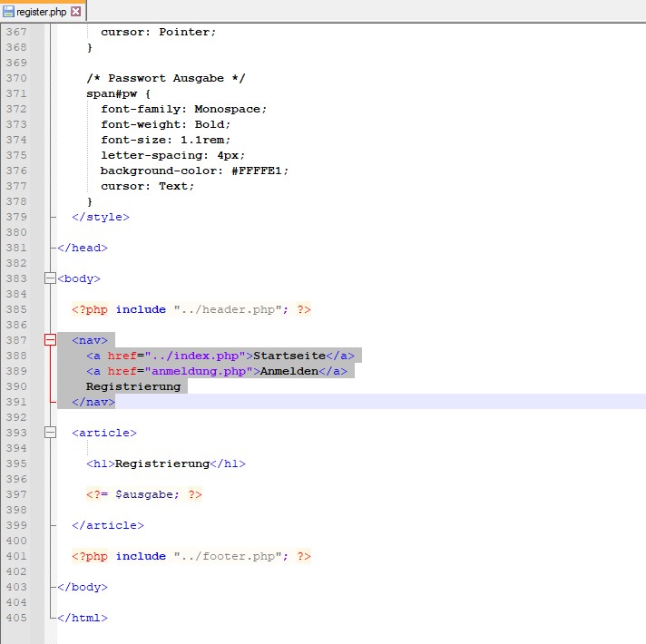Place cursor in the "../header.php" string
This screenshot has height=644, width=646.
tap(227, 309)
